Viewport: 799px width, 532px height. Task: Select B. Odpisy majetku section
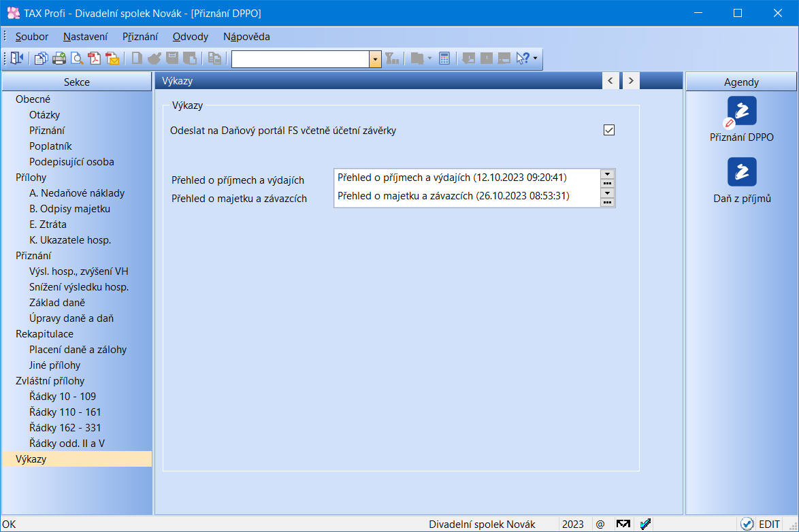70,209
